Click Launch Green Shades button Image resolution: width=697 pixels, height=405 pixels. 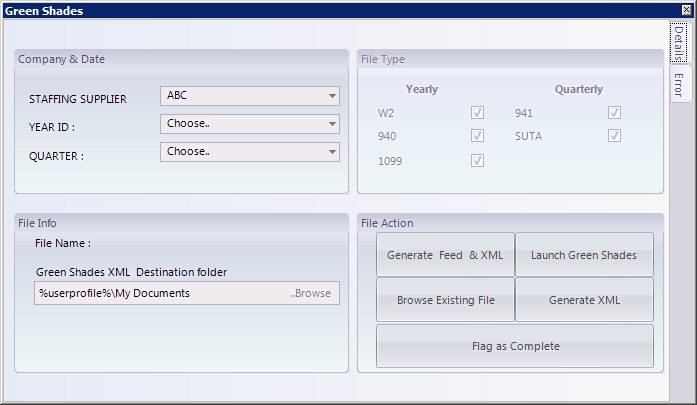click(584, 255)
